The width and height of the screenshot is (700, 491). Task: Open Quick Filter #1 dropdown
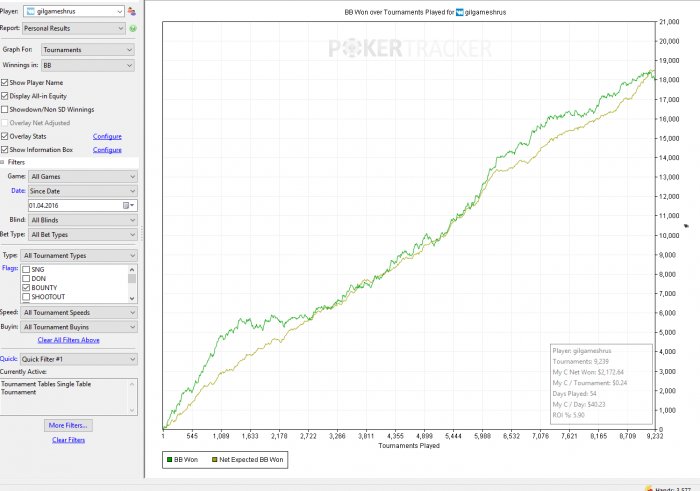coord(79,359)
